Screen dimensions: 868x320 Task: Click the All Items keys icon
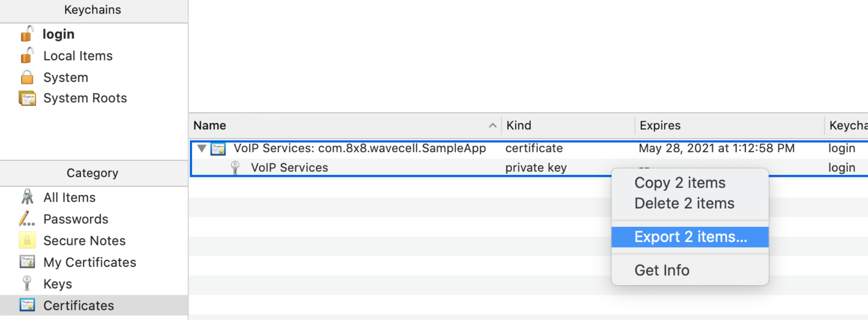[x=27, y=197]
